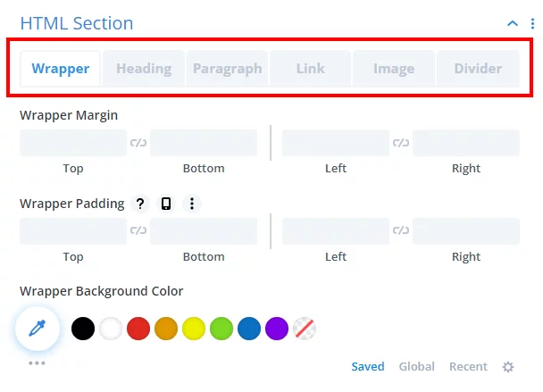The height and width of the screenshot is (392, 543).
Task: Click Wrapper Padding Left input field
Action: point(336,231)
